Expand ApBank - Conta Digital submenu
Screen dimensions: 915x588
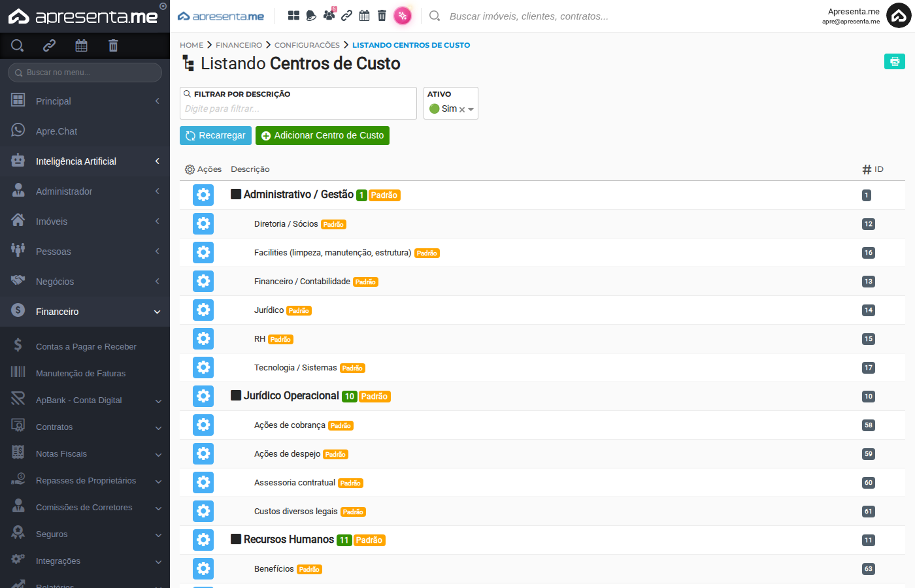(x=85, y=400)
